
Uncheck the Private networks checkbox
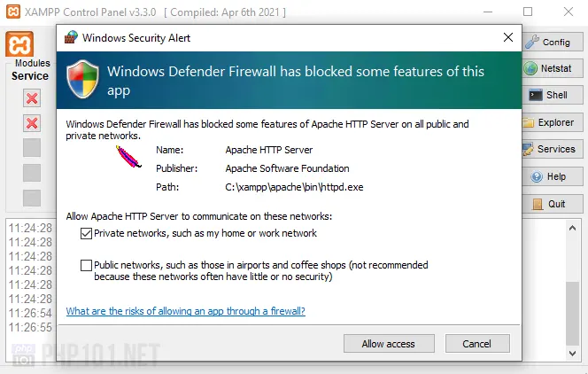[x=86, y=233]
